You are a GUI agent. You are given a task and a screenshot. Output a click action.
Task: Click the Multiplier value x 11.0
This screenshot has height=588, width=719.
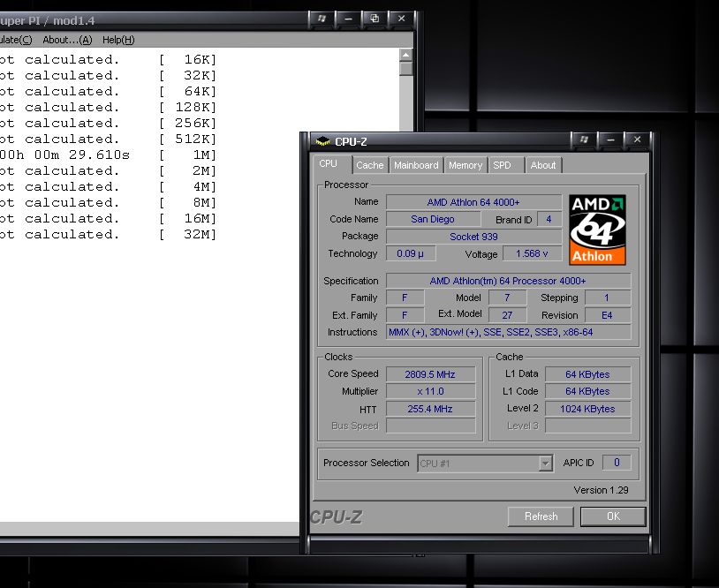[x=430, y=391]
